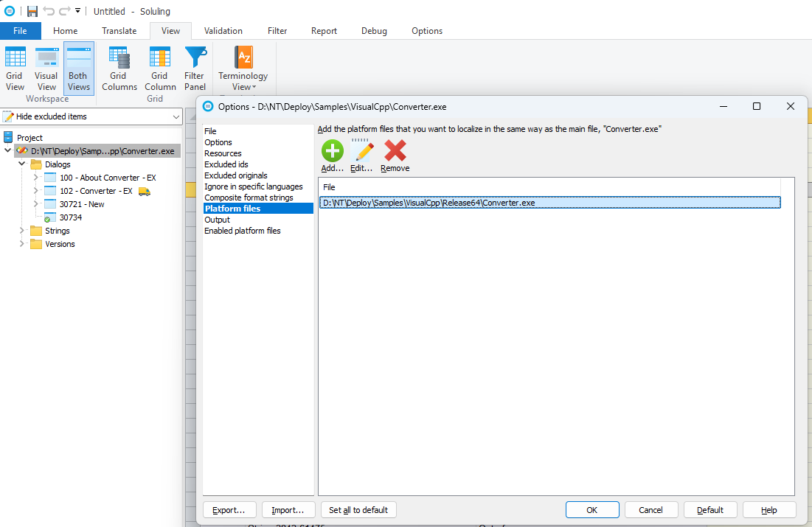Switch to Visual View in ribbon
The height and width of the screenshot is (527, 812).
[46, 68]
